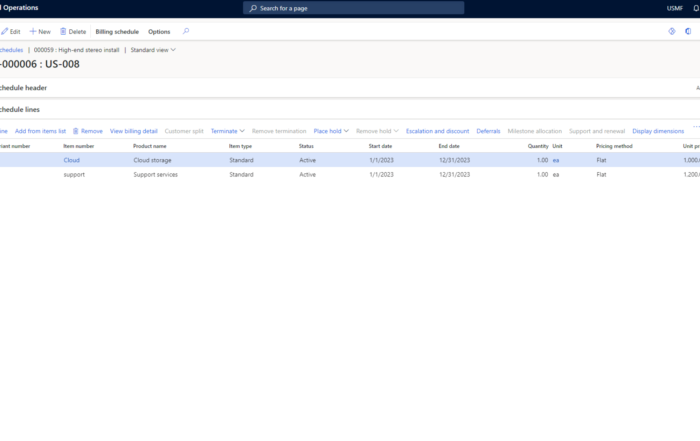700x441 pixels.
Task: Click Display dimensions
Action: 658,131
